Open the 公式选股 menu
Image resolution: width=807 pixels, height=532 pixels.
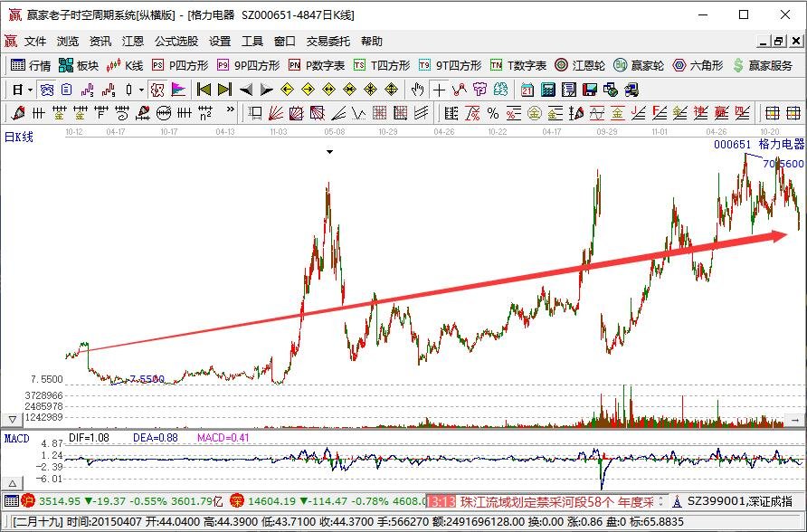coord(176,41)
